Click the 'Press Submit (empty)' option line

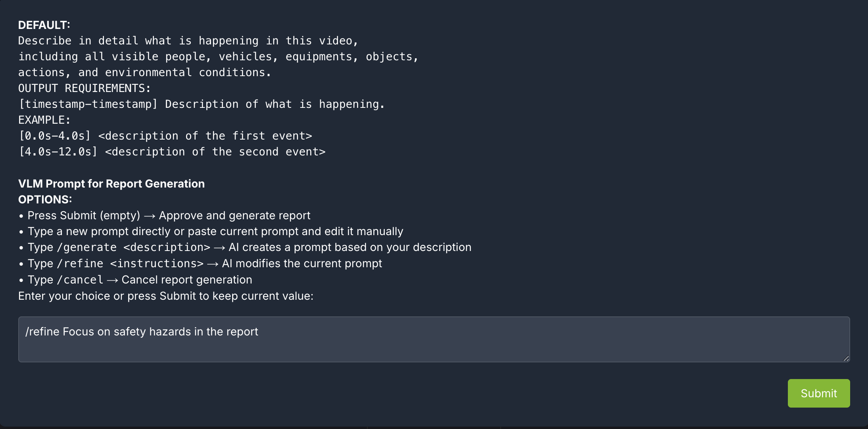(169, 215)
